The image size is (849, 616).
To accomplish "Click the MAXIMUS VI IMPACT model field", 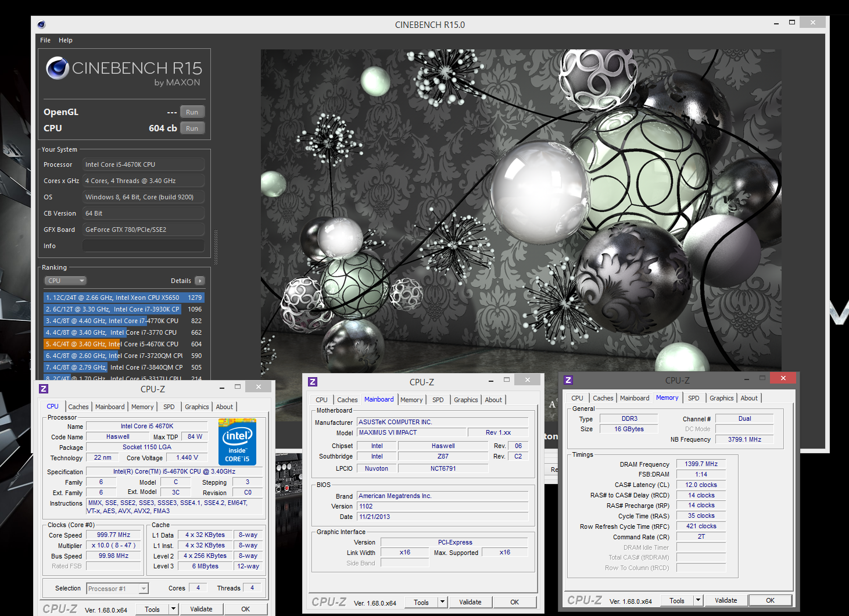I will [411, 432].
